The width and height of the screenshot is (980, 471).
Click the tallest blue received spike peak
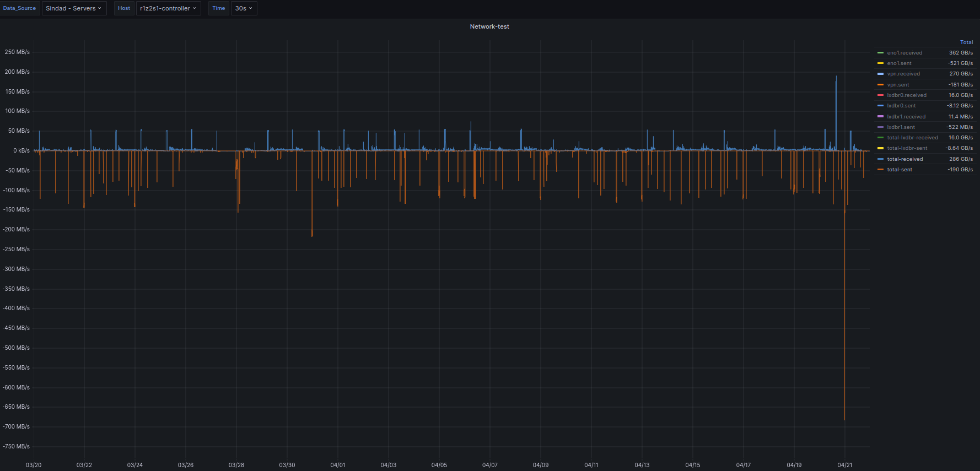[836, 77]
